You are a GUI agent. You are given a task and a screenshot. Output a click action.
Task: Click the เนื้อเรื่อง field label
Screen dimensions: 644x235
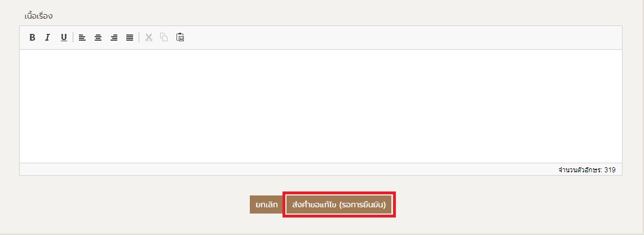point(38,16)
